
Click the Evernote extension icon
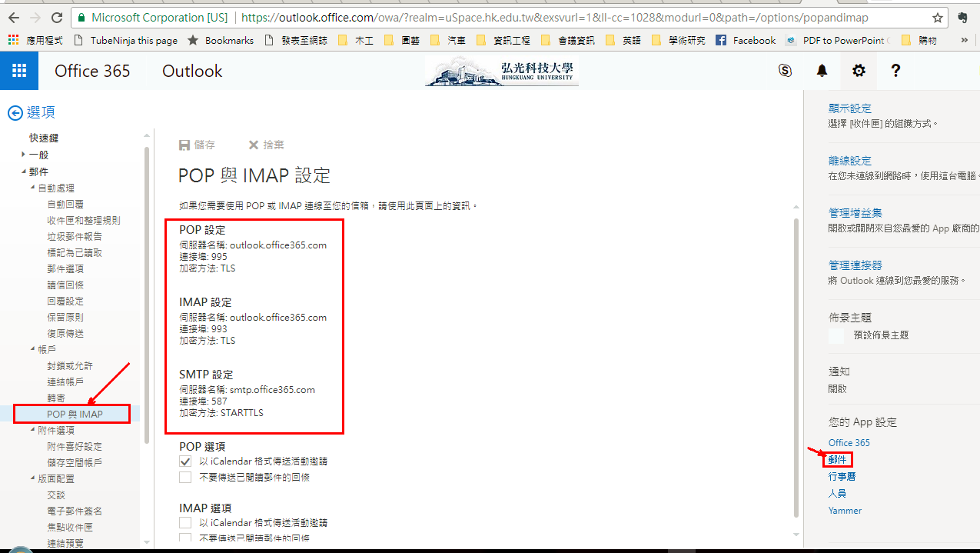point(964,17)
